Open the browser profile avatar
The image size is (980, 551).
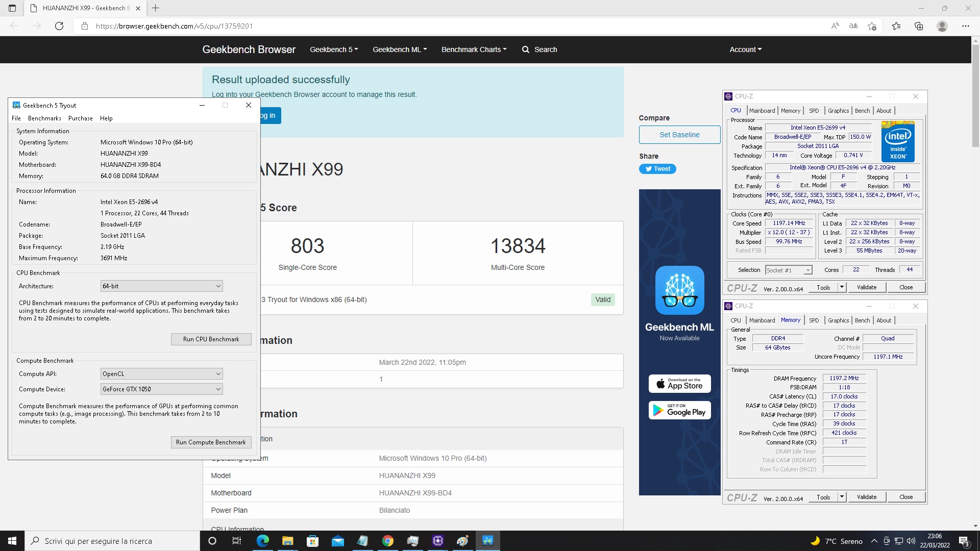coord(942,26)
